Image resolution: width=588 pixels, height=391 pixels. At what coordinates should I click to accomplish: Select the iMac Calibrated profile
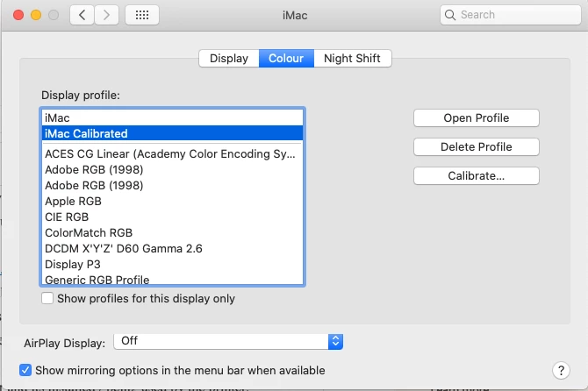173,133
